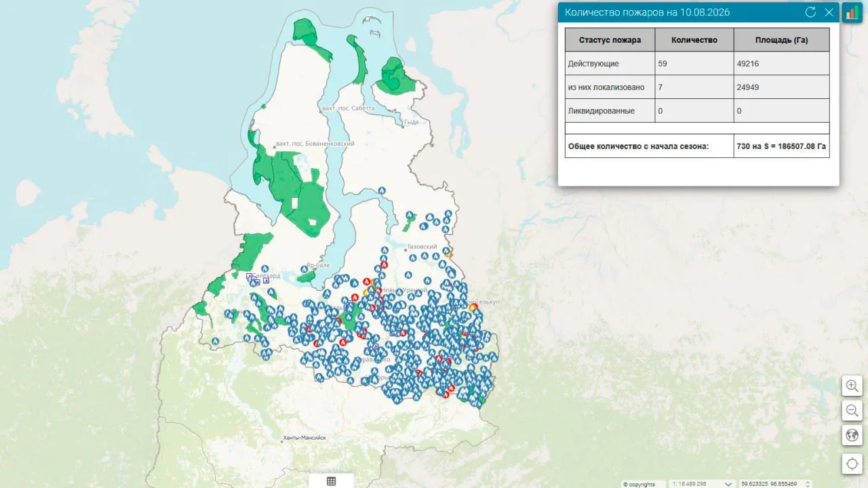This screenshot has width=868, height=488.
Task: Zoom out on the map
Action: [852, 410]
